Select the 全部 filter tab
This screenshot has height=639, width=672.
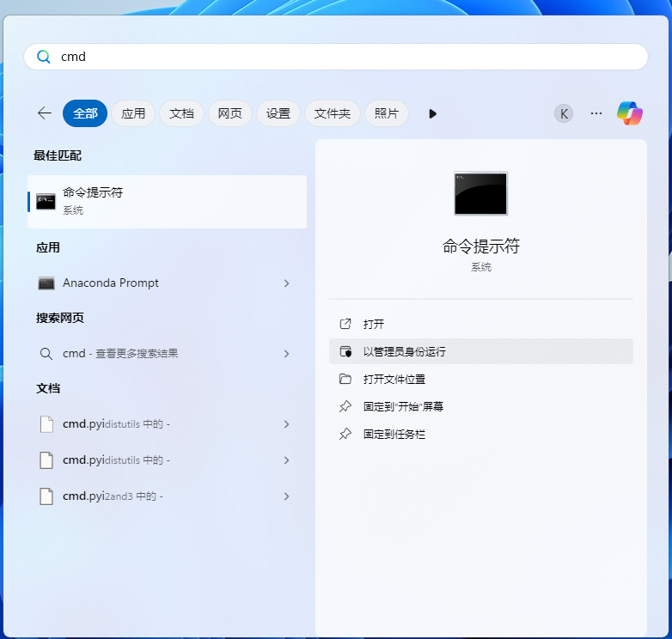85,113
